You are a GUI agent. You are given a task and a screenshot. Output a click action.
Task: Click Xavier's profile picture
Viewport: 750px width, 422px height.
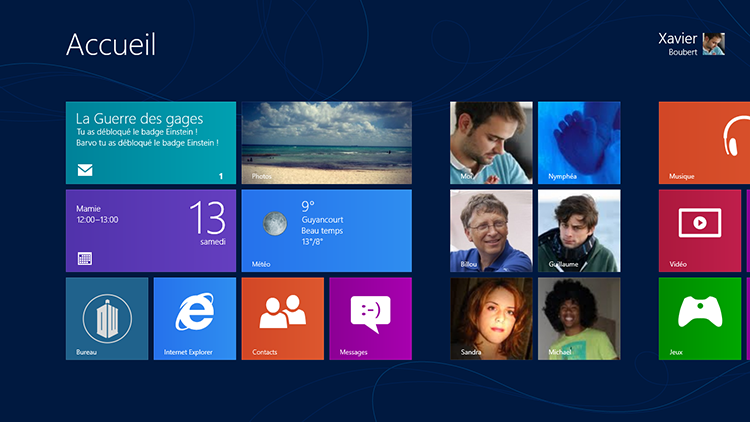pyautogui.click(x=714, y=44)
